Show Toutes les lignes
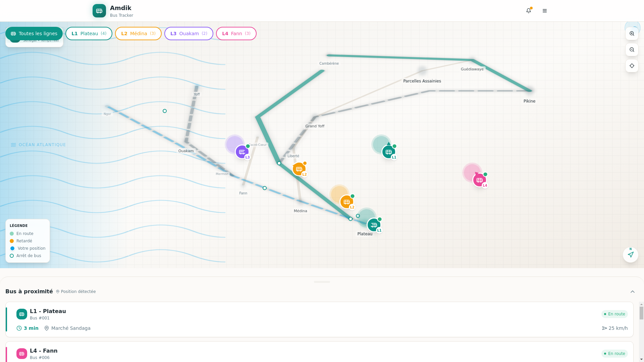The image size is (644, 362). 34,34
